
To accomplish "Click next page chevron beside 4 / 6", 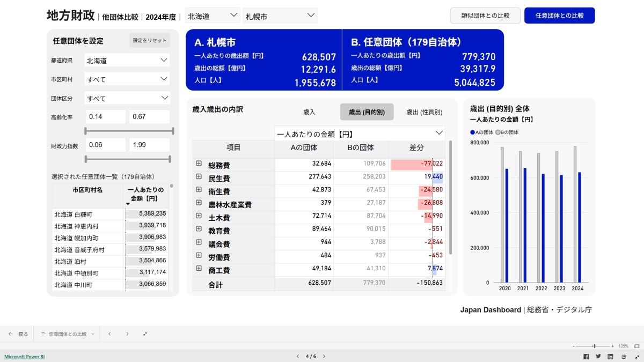I will (x=324, y=356).
